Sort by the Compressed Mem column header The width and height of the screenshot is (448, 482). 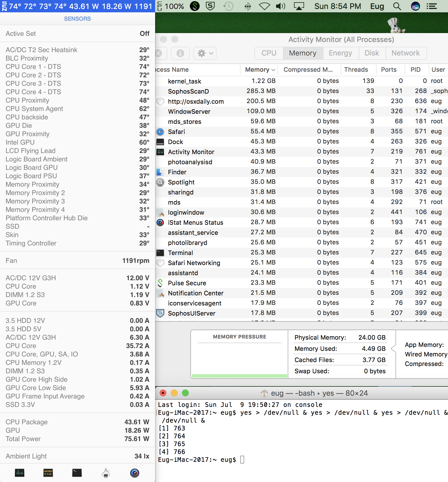tap(309, 69)
